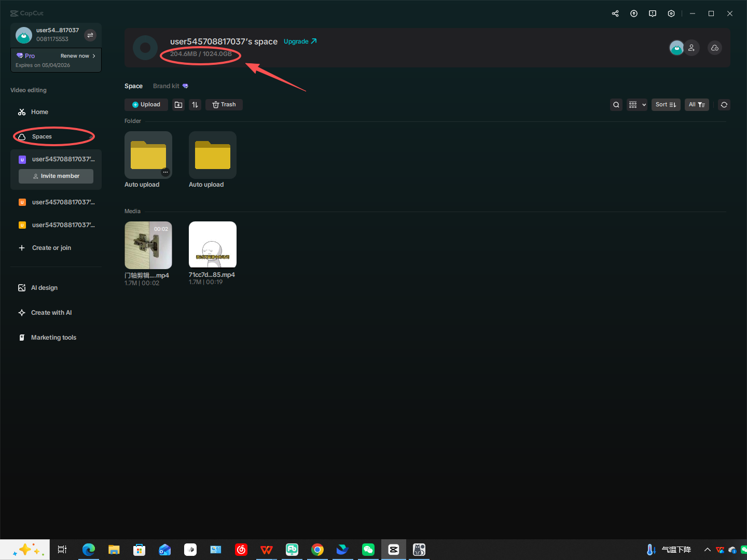Click the Pro membership badge
747x560 pixels.
pos(26,56)
